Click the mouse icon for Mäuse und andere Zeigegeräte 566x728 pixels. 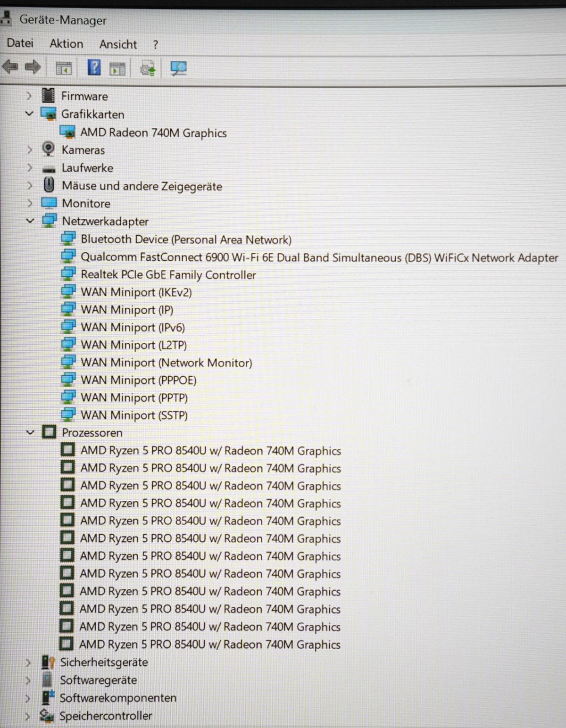pyautogui.click(x=49, y=185)
